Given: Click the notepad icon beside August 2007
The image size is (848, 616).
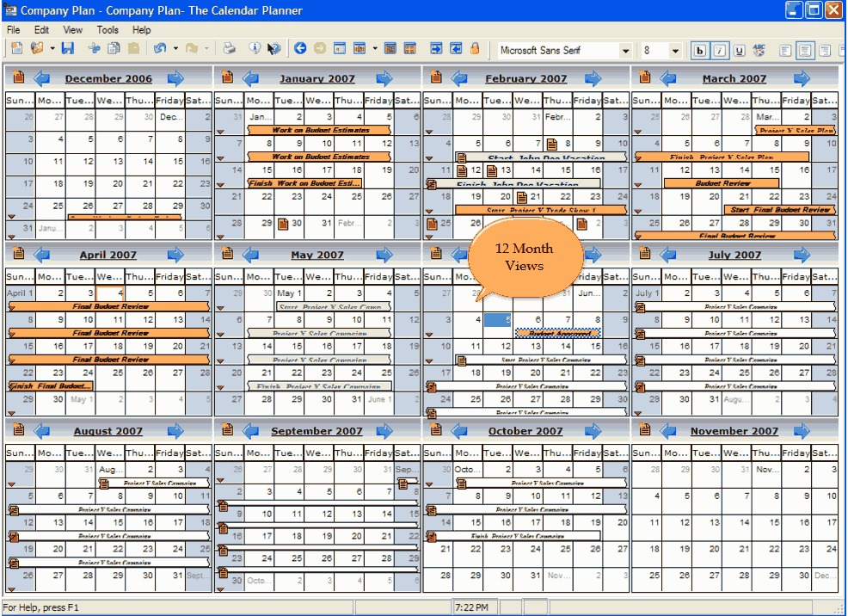Looking at the screenshot, I should [18, 429].
